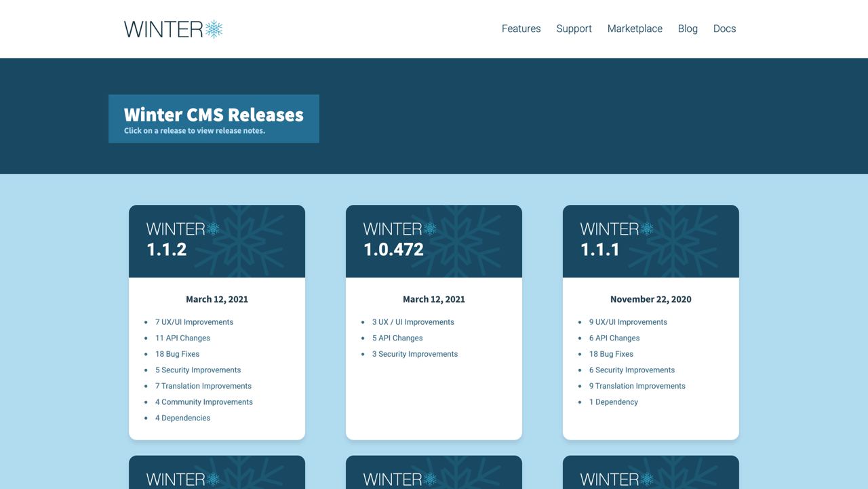Open the Winter 1.0.472 release card header
Viewport: 868px width, 489px height.
point(434,241)
